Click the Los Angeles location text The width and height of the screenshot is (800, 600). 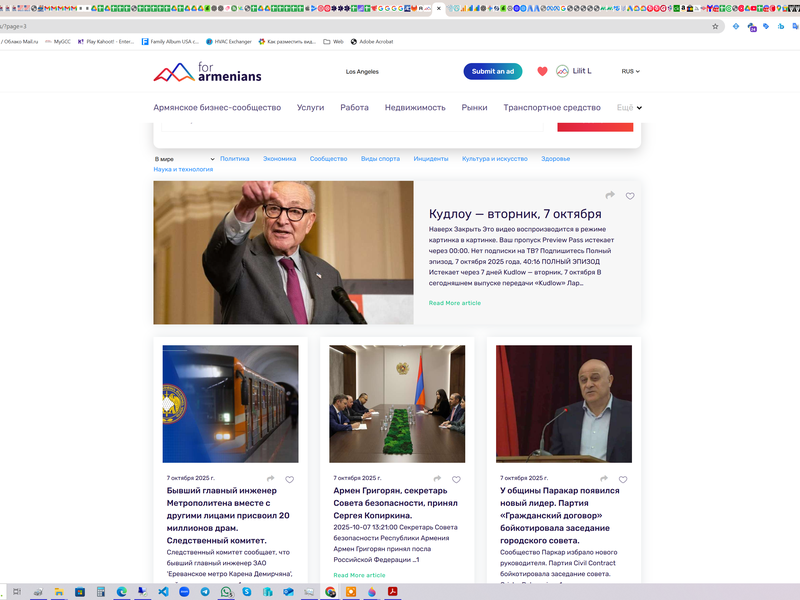point(362,72)
